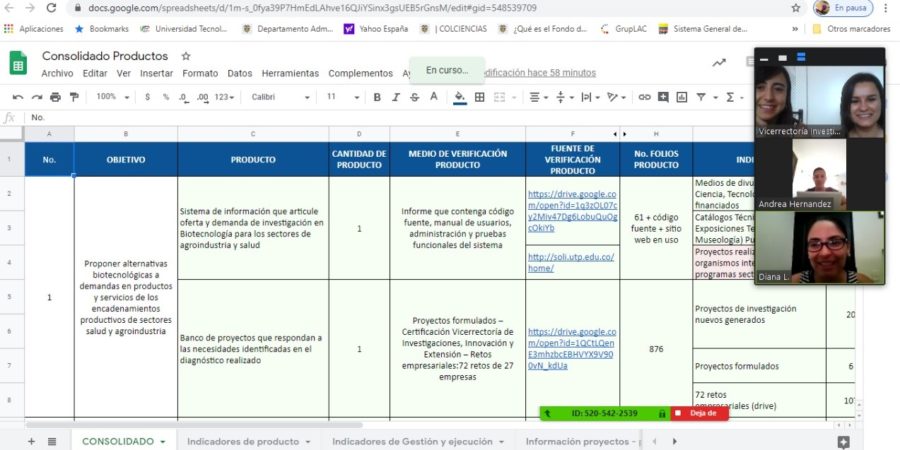900x450 pixels.
Task: Add a comment using toolbar icon
Action: click(663, 97)
